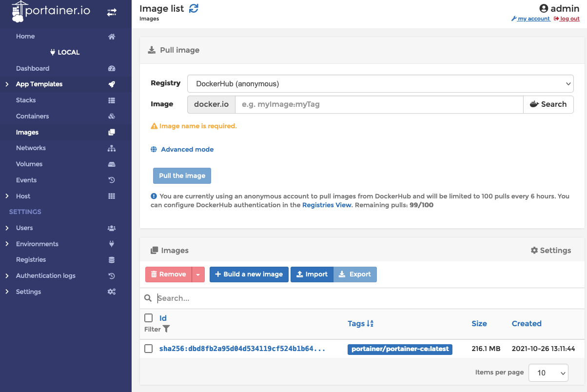Click the Volumes drive icon

click(x=112, y=164)
